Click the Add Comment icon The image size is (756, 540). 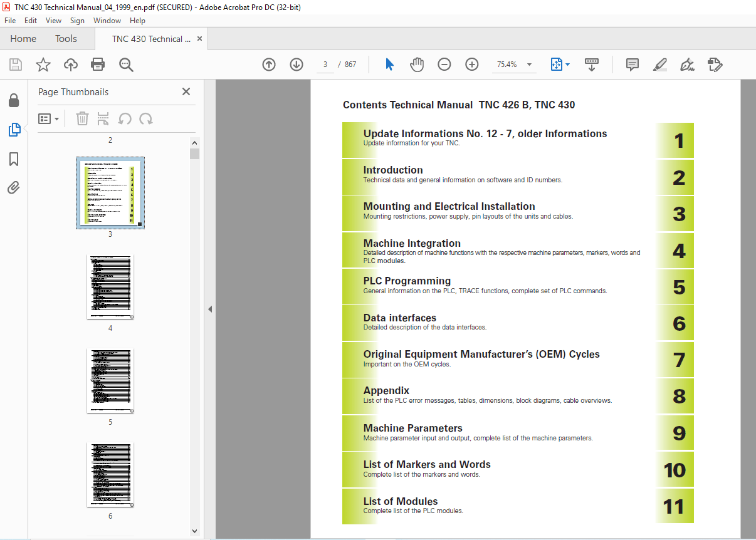click(x=632, y=65)
